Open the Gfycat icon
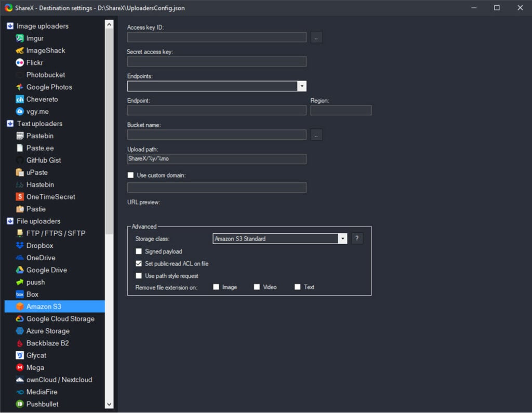Viewport: 532px width, 413px height. coord(20,356)
